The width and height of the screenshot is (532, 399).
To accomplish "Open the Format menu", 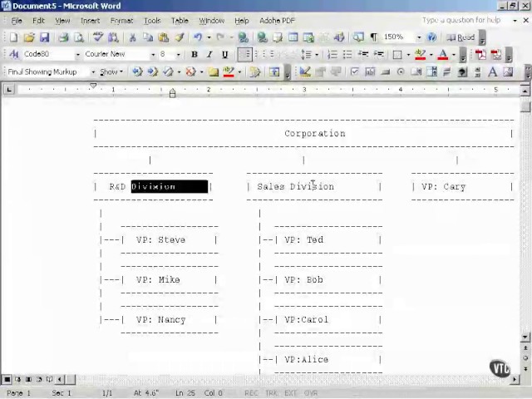I will (x=122, y=21).
